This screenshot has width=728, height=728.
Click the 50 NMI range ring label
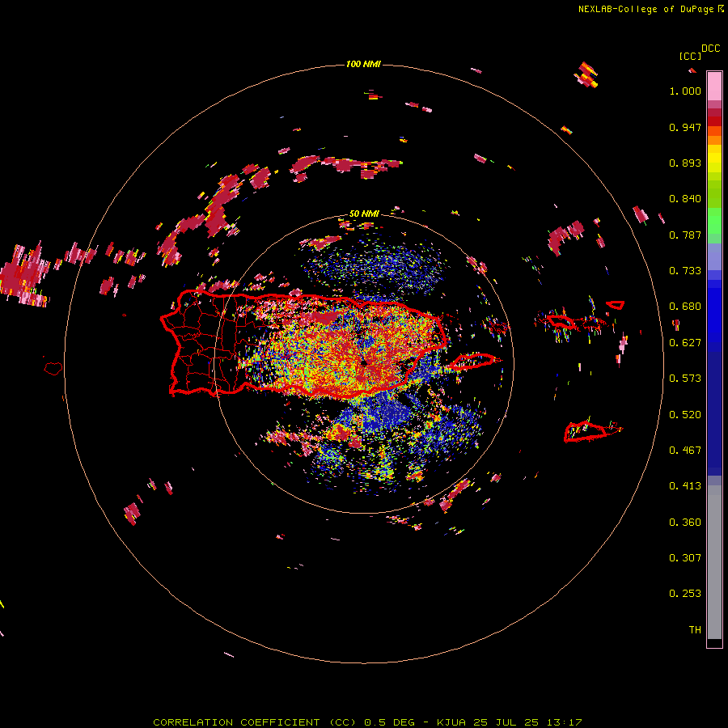[x=364, y=214]
